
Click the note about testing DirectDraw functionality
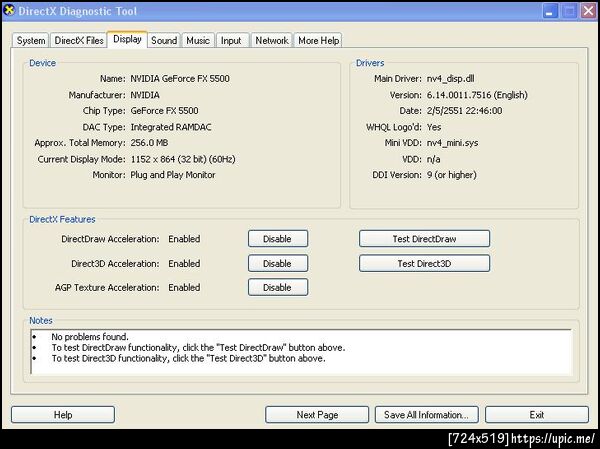(198, 348)
